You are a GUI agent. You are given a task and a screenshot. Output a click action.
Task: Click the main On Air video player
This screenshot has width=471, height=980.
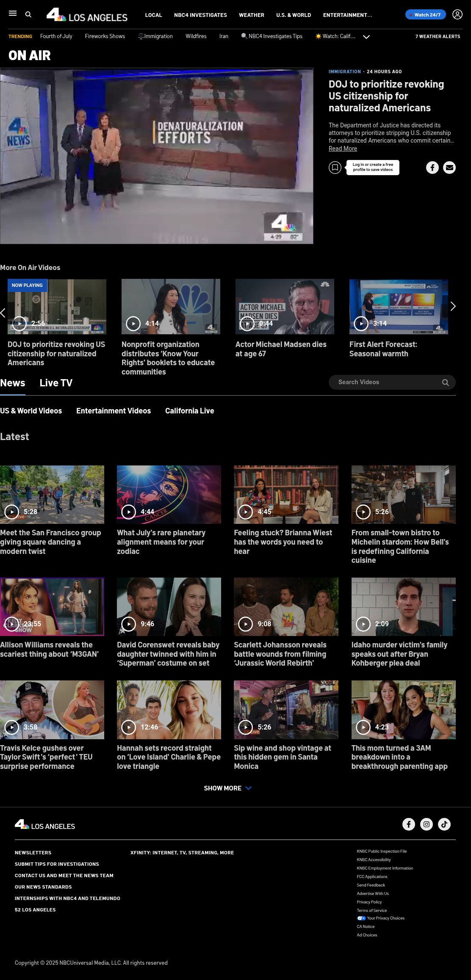[x=157, y=156]
